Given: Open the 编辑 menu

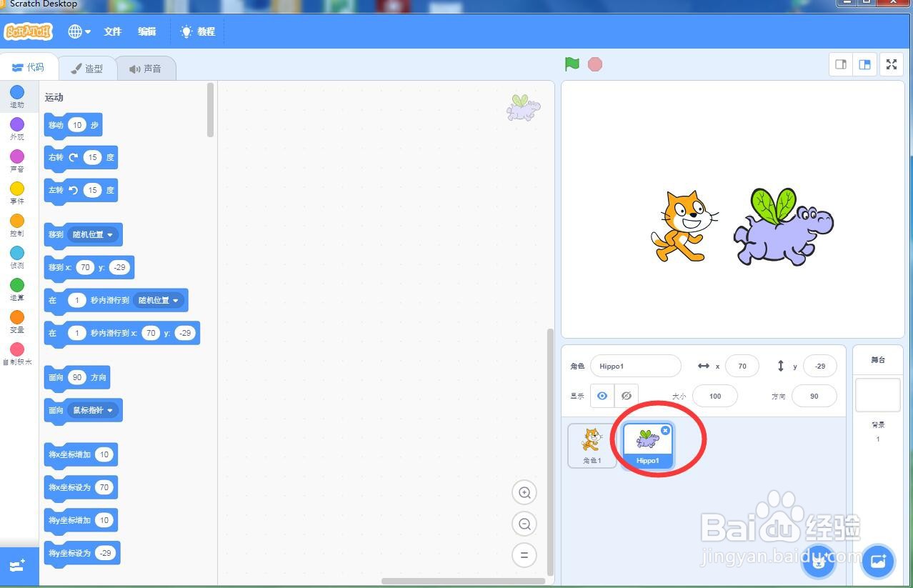Looking at the screenshot, I should [x=147, y=31].
